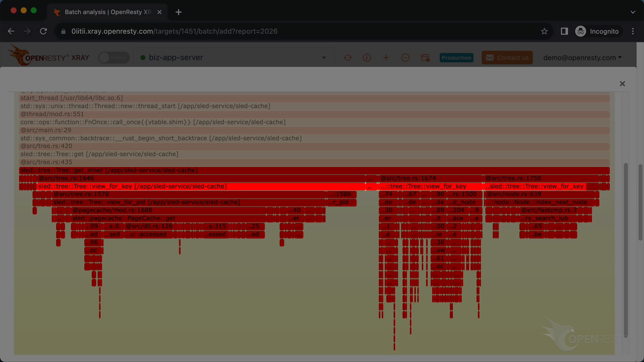View site info lock icon
The width and height of the screenshot is (644, 362).
63,31
